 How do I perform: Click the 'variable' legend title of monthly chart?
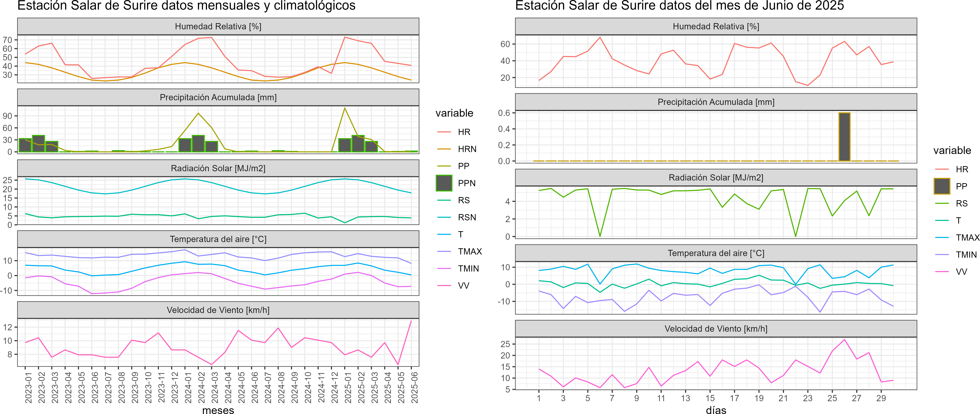[454, 113]
